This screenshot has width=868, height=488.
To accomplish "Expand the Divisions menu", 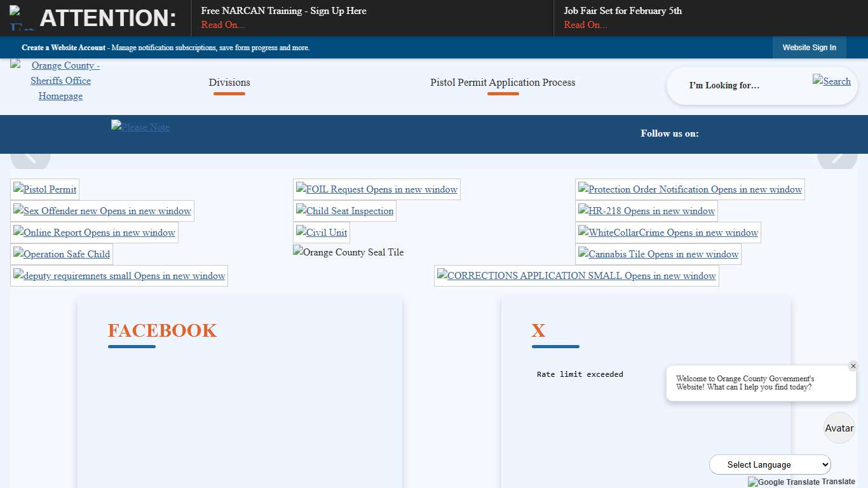I will click(229, 83).
